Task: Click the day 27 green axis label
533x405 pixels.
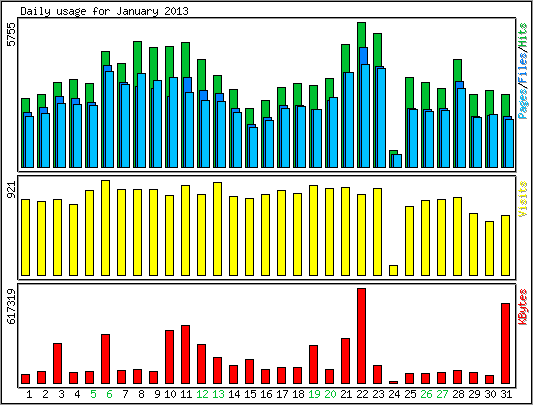Action: click(442, 394)
